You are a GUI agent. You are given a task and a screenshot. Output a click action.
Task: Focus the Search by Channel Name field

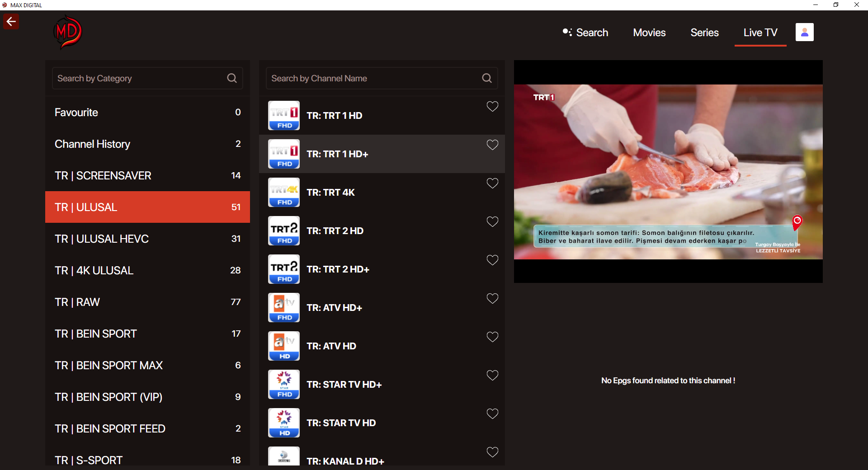382,78
